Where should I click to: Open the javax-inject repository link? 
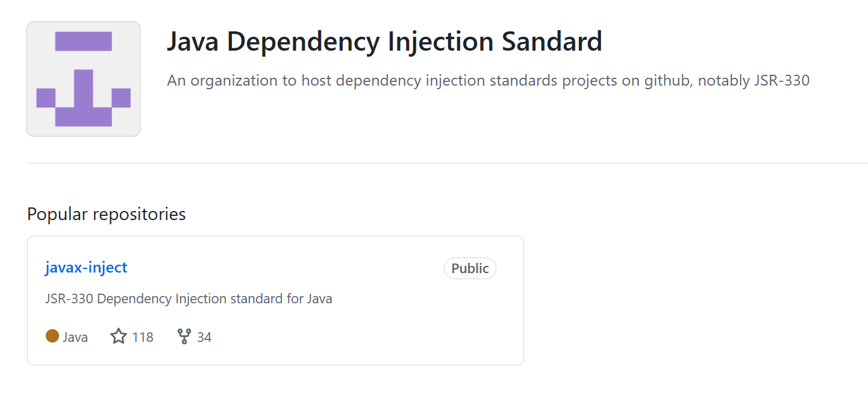point(86,267)
